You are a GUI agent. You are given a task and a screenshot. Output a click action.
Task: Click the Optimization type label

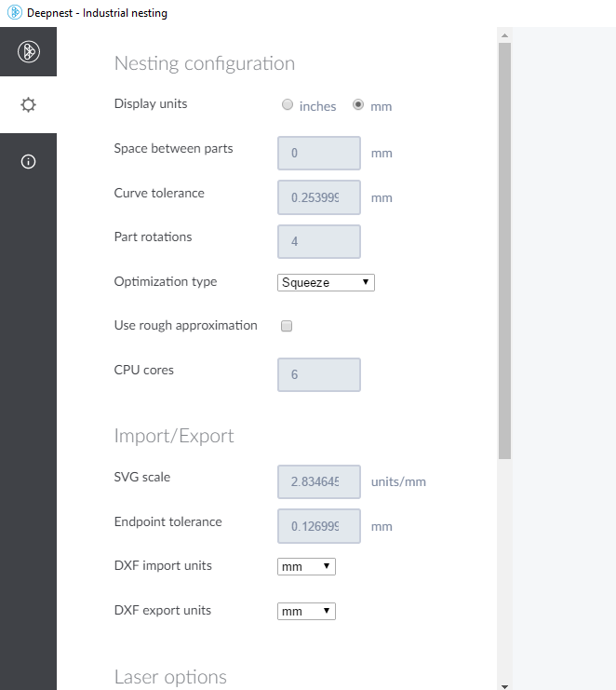[x=166, y=281]
